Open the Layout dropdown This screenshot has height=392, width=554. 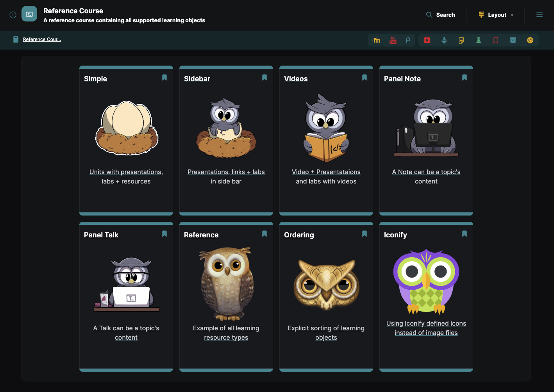495,14
